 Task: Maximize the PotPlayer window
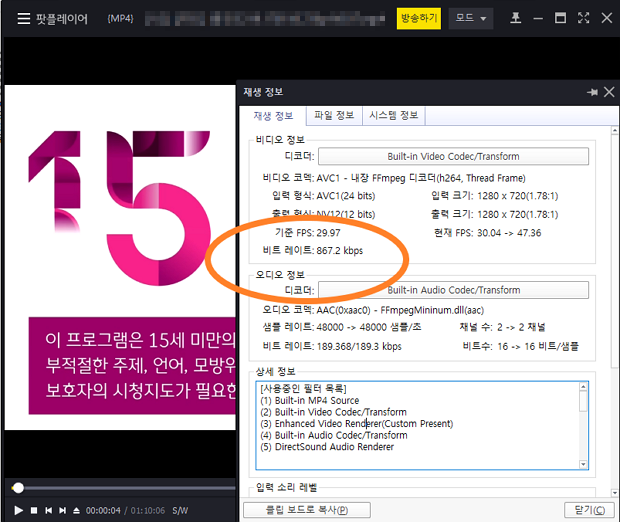560,18
